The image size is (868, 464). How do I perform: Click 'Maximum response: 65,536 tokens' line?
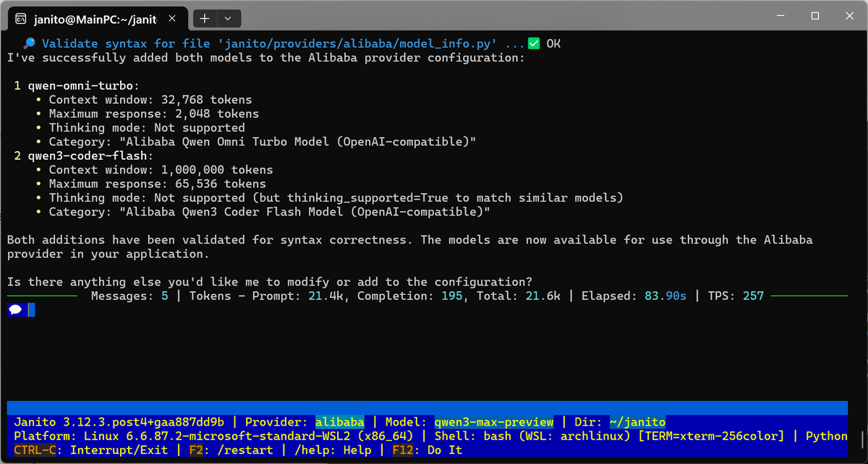tap(158, 184)
